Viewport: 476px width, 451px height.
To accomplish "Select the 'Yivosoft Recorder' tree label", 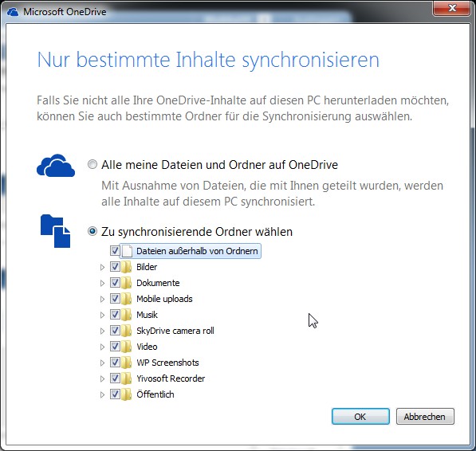I will [171, 378].
